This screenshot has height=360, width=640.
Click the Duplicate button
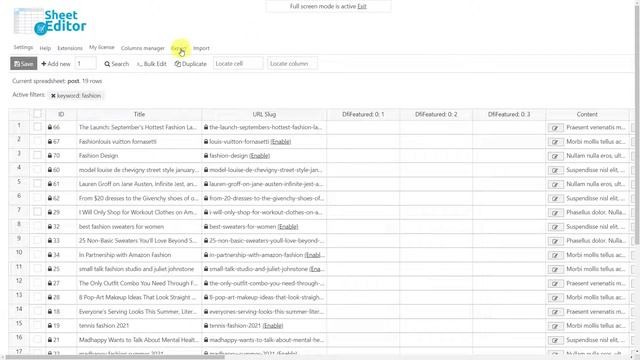tap(191, 64)
